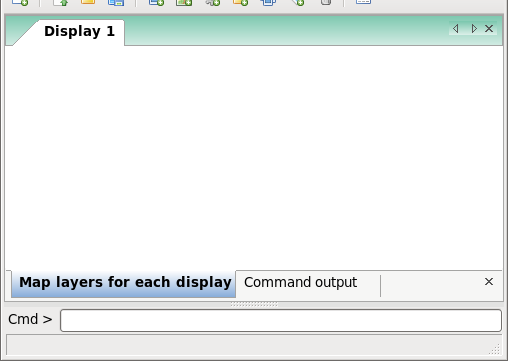Image resolution: width=508 pixels, height=361 pixels.
Task: Click the left-pointing arrow in the Display tab bar
Action: click(x=456, y=29)
